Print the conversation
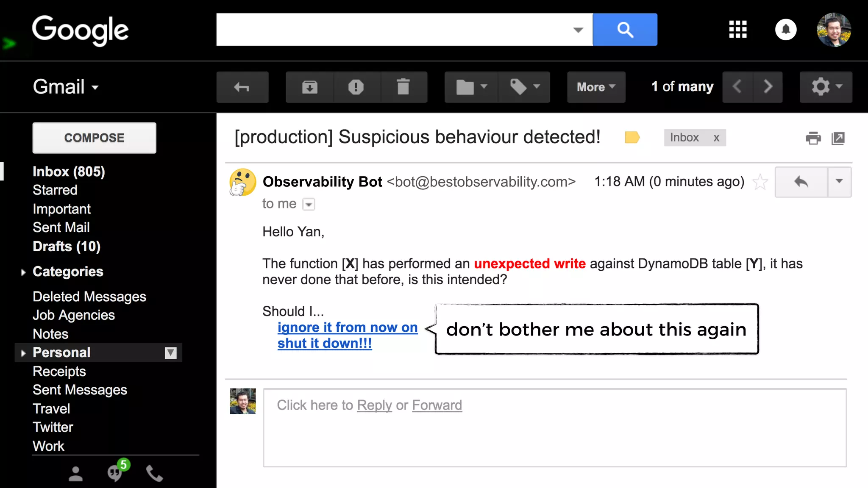 (813, 138)
